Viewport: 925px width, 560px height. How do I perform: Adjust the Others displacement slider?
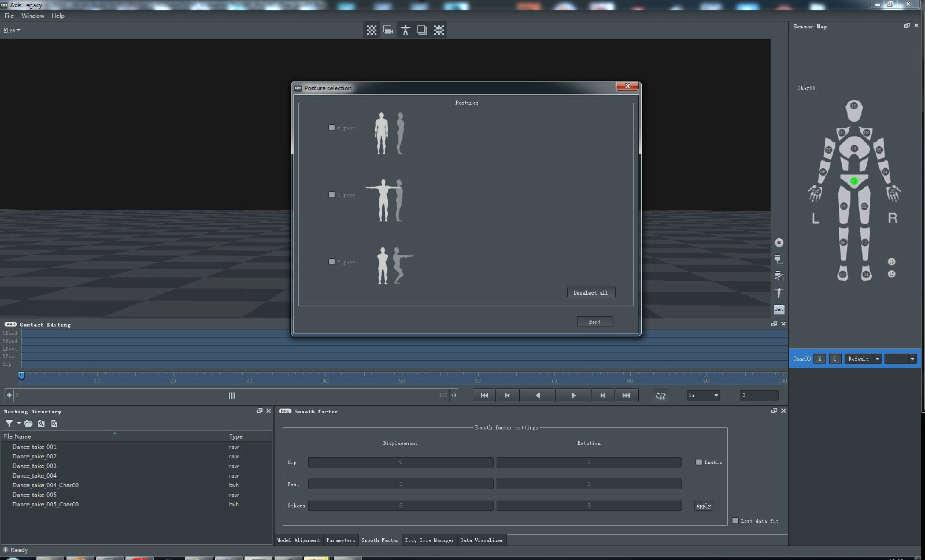(x=401, y=506)
